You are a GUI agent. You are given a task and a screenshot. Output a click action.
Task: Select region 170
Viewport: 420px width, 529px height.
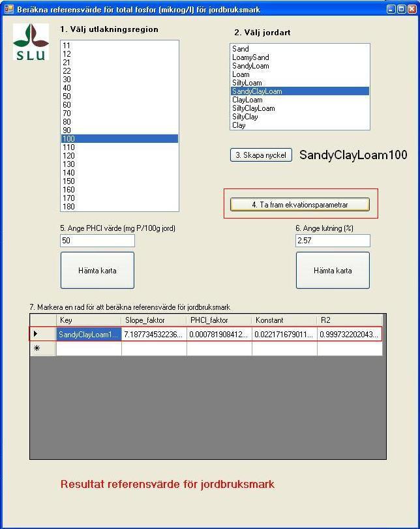click(119, 198)
